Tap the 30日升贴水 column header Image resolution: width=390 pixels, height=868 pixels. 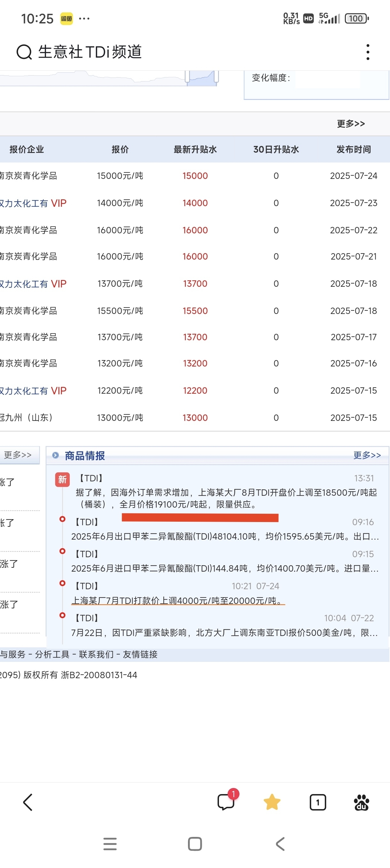276,149
